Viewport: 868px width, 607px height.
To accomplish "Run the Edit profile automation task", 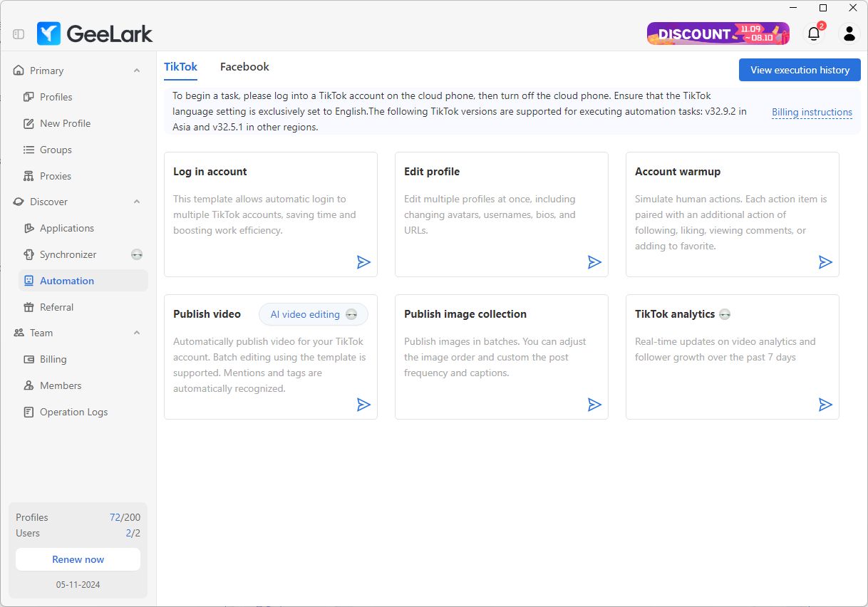I will 594,262.
